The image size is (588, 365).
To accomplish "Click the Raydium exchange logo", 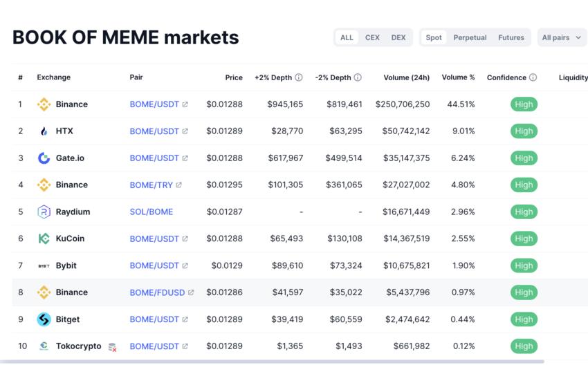I will click(44, 212).
